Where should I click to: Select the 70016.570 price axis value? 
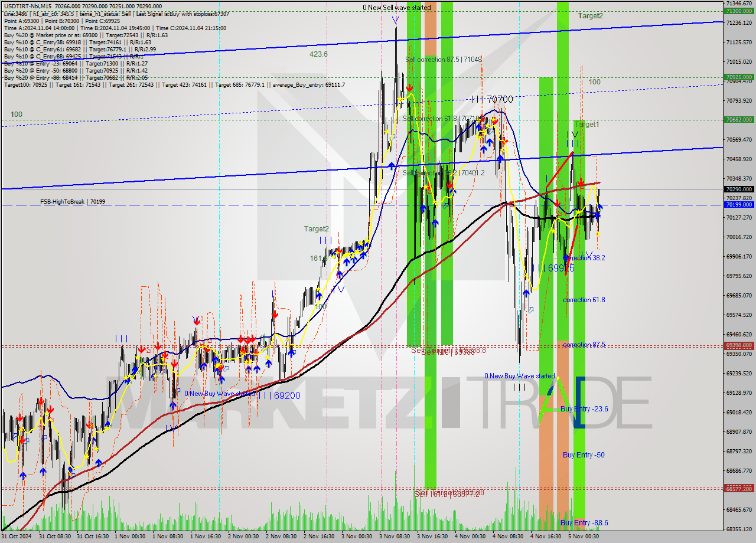pyautogui.click(x=739, y=237)
